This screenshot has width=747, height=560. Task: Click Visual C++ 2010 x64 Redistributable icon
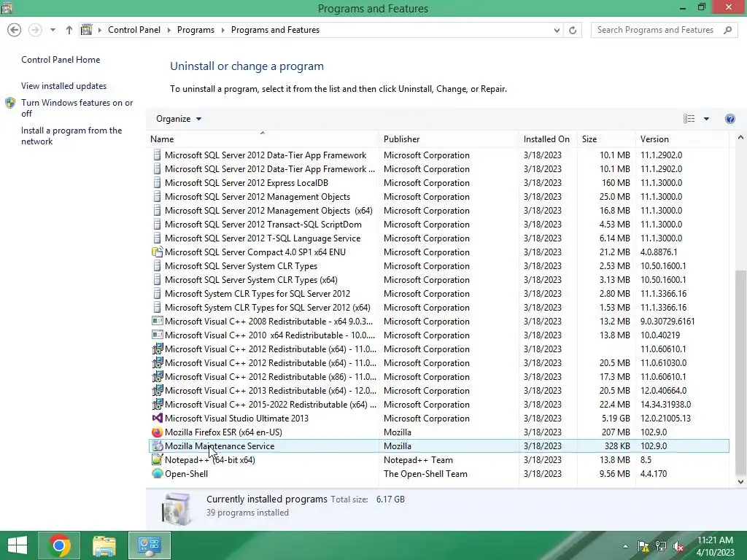[x=158, y=335]
